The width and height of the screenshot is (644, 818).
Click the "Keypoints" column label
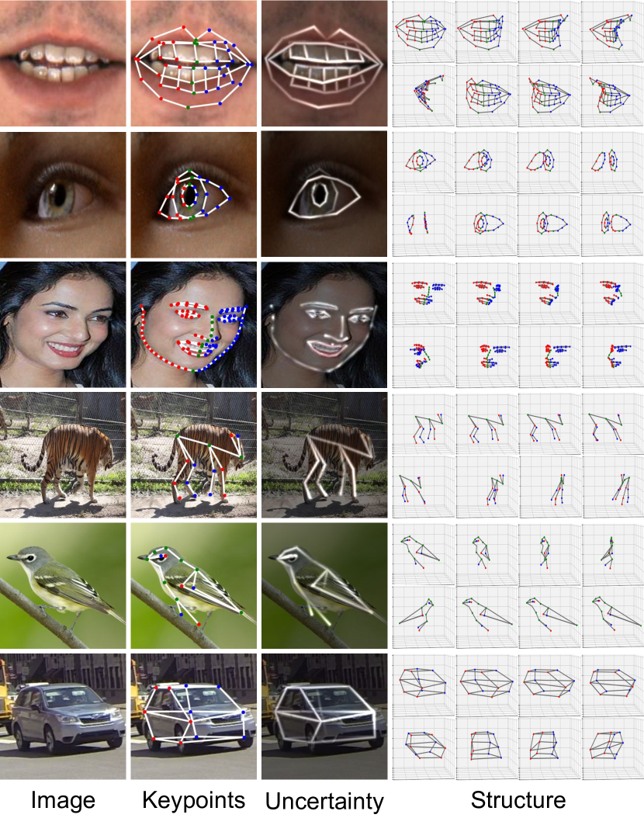coord(193,800)
